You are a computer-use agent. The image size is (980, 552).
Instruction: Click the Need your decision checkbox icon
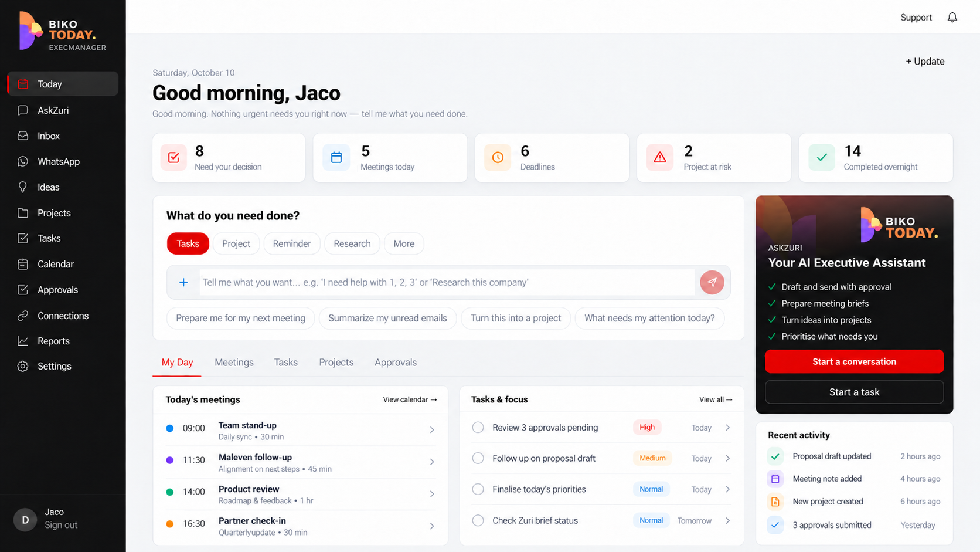[173, 157]
